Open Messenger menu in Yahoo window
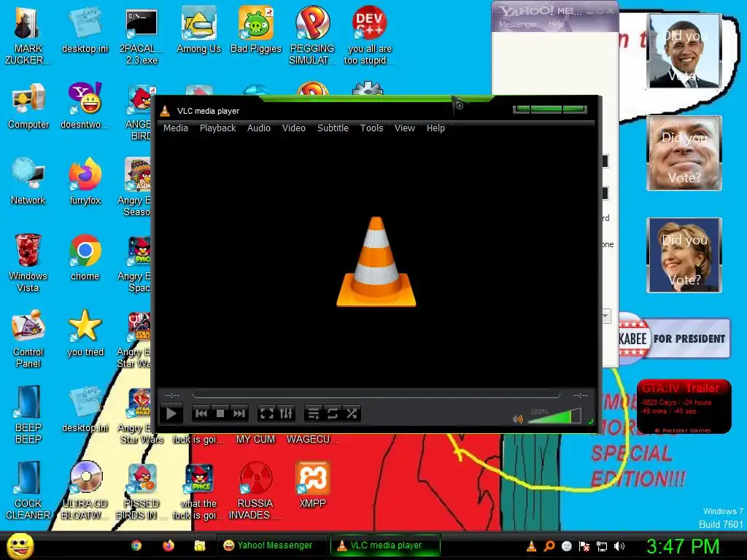This screenshot has width=747, height=560. click(x=517, y=24)
